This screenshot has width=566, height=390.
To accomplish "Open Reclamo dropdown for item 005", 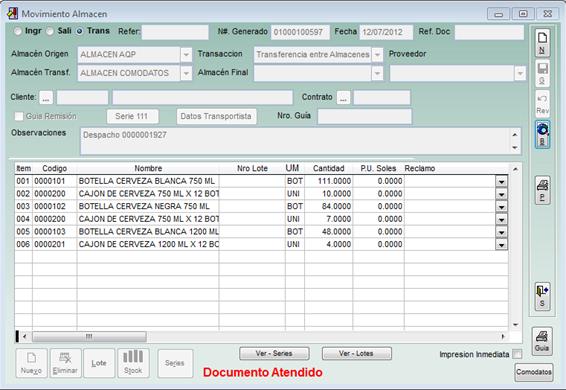I will (x=501, y=232).
